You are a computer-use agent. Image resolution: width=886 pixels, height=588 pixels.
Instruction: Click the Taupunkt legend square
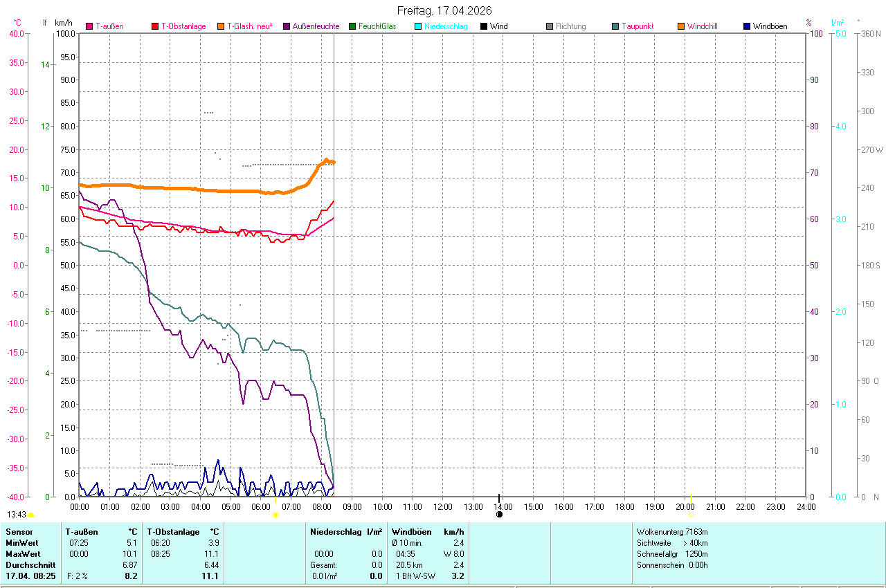[x=615, y=27]
